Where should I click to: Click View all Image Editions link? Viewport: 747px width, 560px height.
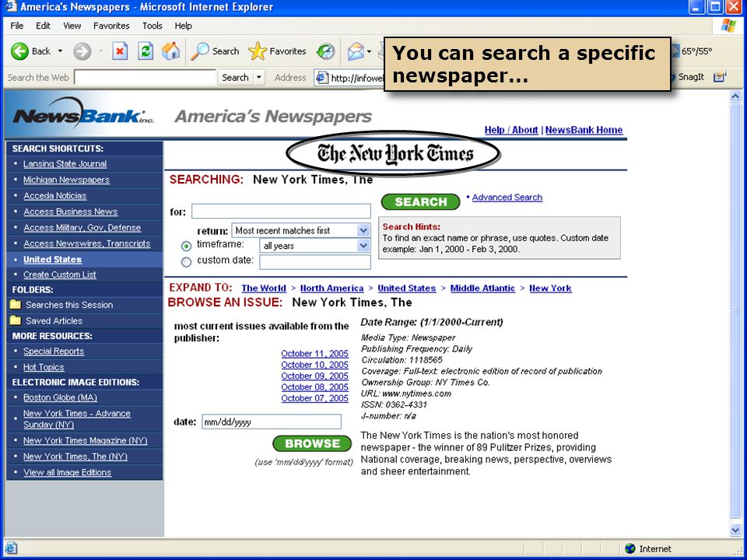(67, 472)
